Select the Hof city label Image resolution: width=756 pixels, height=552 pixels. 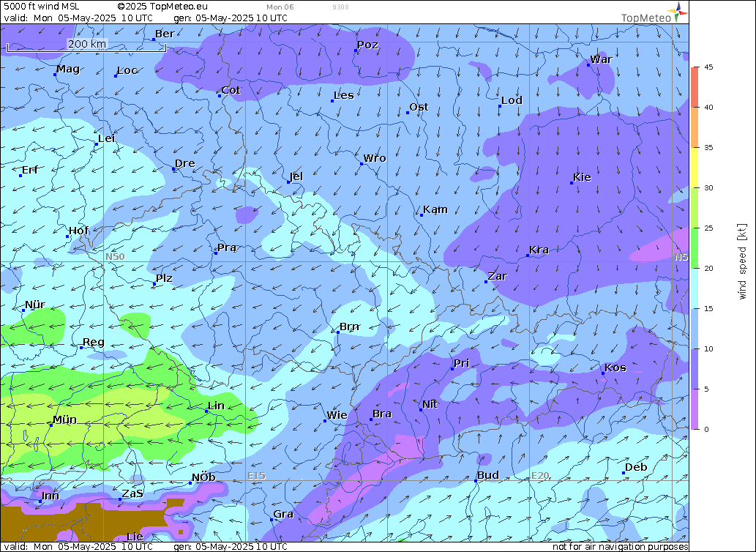click(x=78, y=231)
